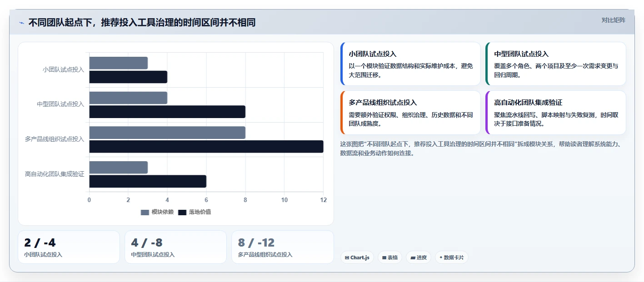
Task: Click the 小团队试点投入 模块依赖 bar
Action: coord(118,63)
